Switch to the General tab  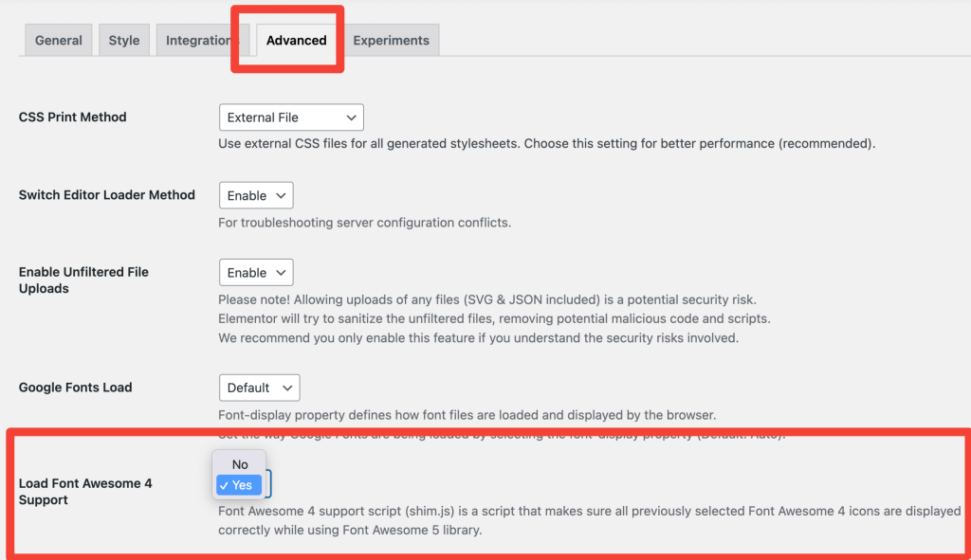point(58,40)
